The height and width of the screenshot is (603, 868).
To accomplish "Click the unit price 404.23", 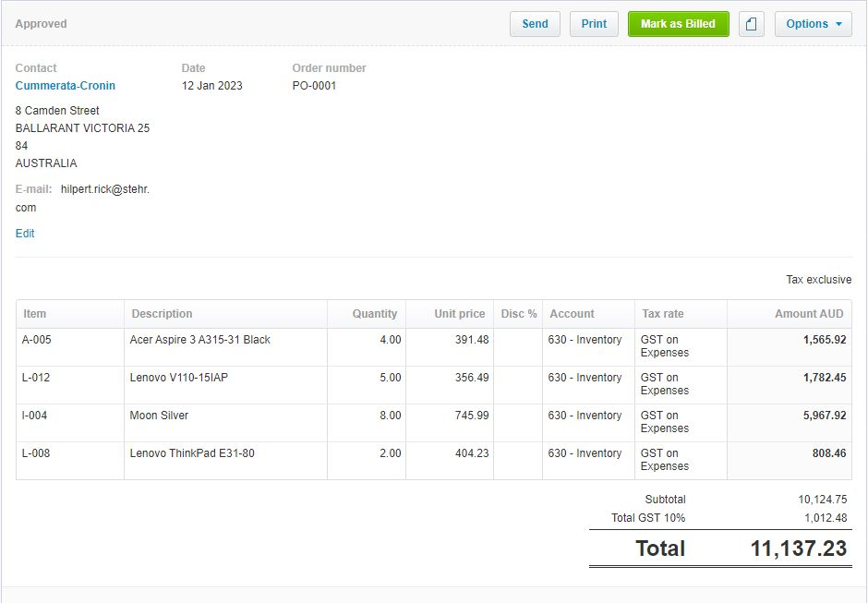I will pyautogui.click(x=472, y=452).
